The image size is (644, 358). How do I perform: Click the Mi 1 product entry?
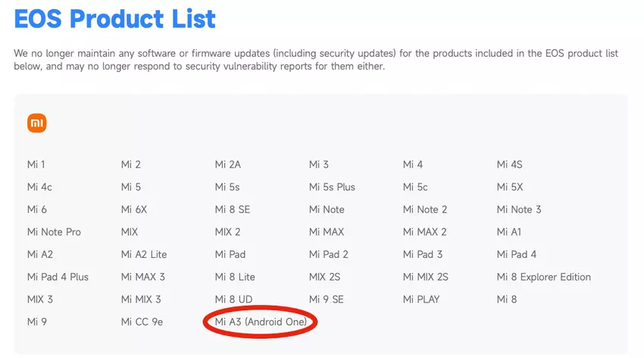(x=36, y=165)
